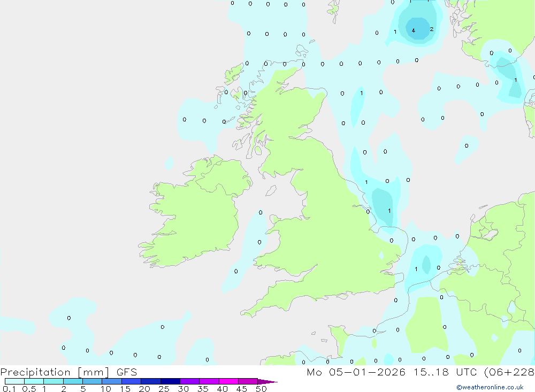
Task: Click the '2' value beside the 4 on map
Action: pyautogui.click(x=432, y=29)
